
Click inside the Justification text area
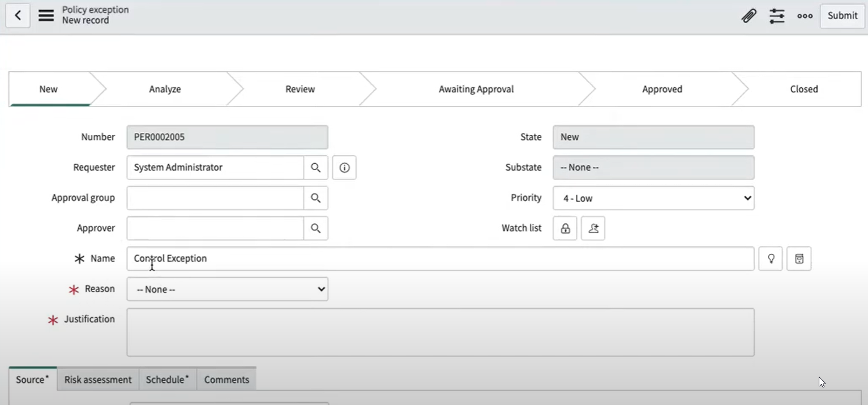440,332
